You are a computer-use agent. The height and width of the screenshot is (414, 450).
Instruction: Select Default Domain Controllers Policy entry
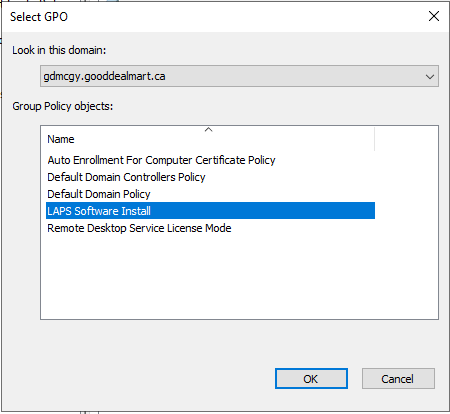(x=126, y=177)
